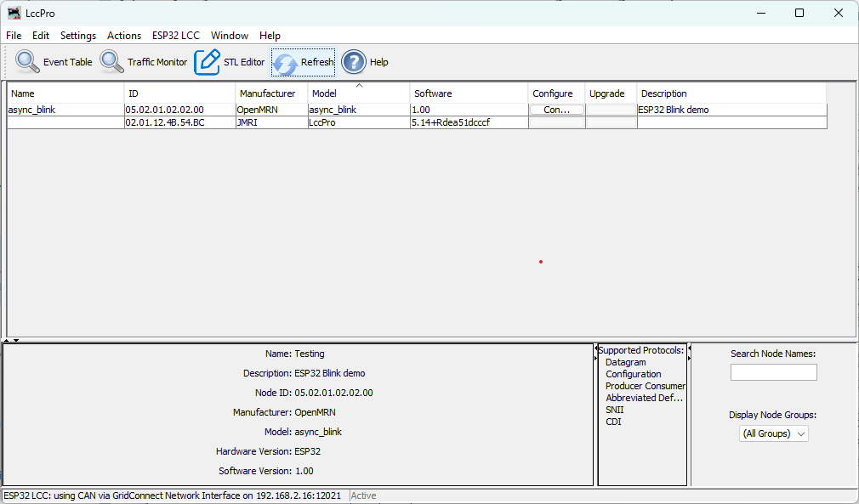Click the Traffic Monitor toolbar label
Screen dimensions: 859x504
[x=156, y=61]
